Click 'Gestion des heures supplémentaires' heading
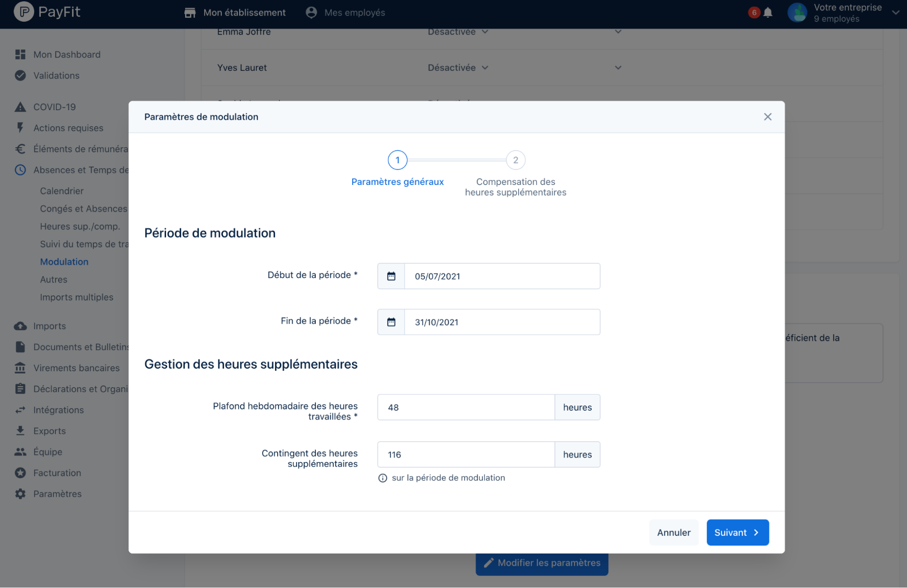907x588 pixels. pyautogui.click(x=251, y=364)
